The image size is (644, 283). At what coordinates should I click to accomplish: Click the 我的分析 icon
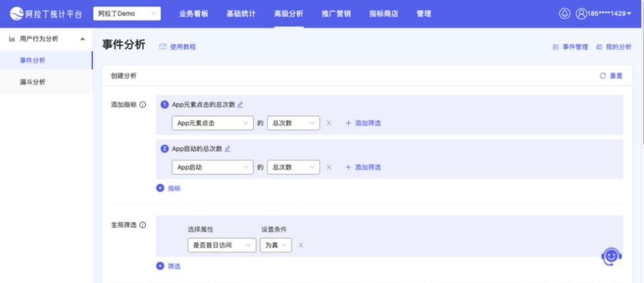tap(599, 47)
